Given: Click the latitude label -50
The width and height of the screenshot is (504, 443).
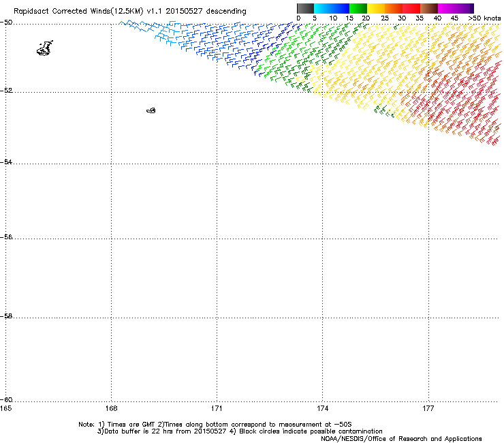Looking at the screenshot, I should pyautogui.click(x=6, y=22).
